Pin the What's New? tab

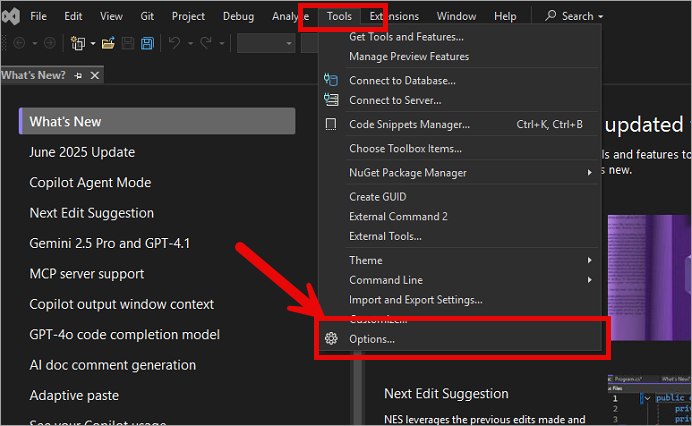(78, 75)
